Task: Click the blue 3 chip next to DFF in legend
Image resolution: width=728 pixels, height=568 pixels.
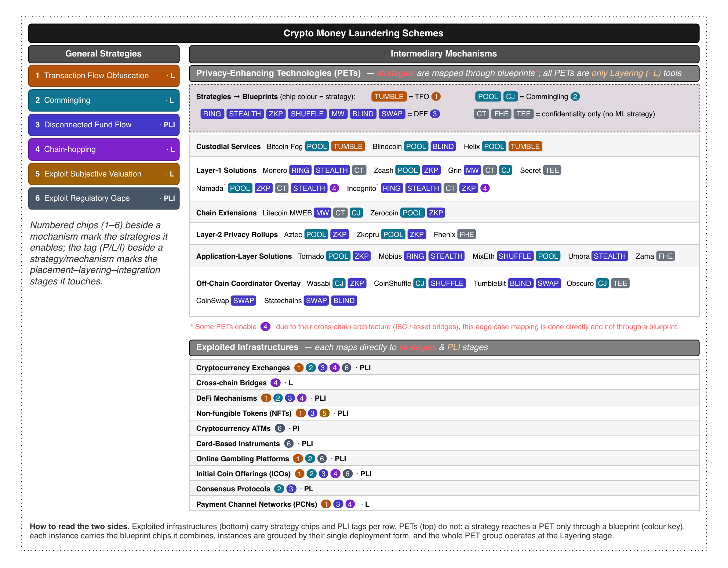Action: 435,114
